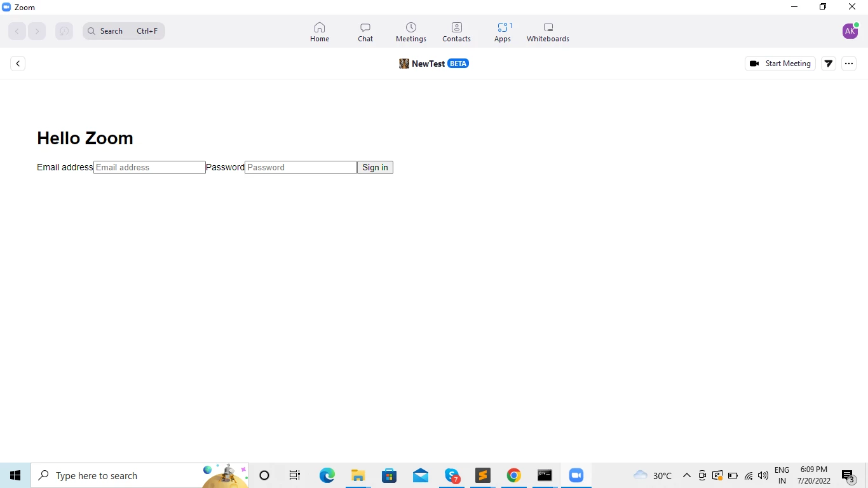Screen dimensions: 868x488
Task: Open the Meetings tab
Action: click(411, 32)
